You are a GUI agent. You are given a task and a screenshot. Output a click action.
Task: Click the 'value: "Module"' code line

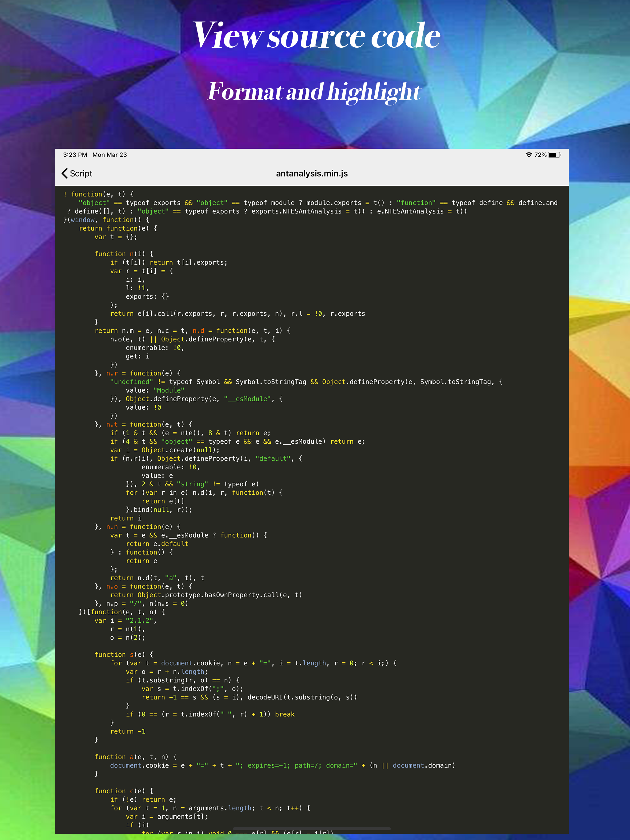click(x=155, y=390)
